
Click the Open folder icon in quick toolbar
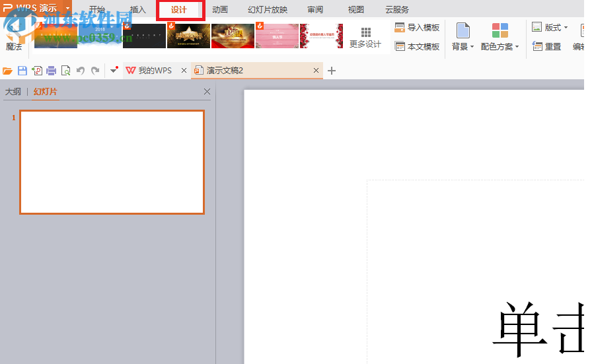[7, 71]
